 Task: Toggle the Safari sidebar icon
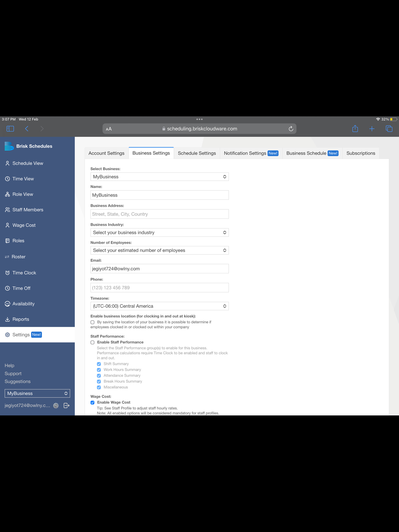pyautogui.click(x=10, y=129)
